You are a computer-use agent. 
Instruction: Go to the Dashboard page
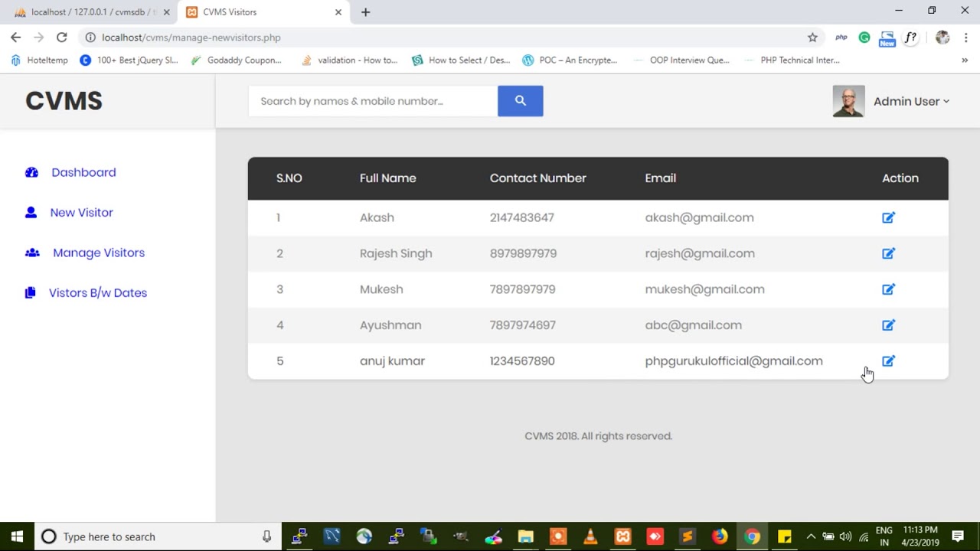(83, 172)
